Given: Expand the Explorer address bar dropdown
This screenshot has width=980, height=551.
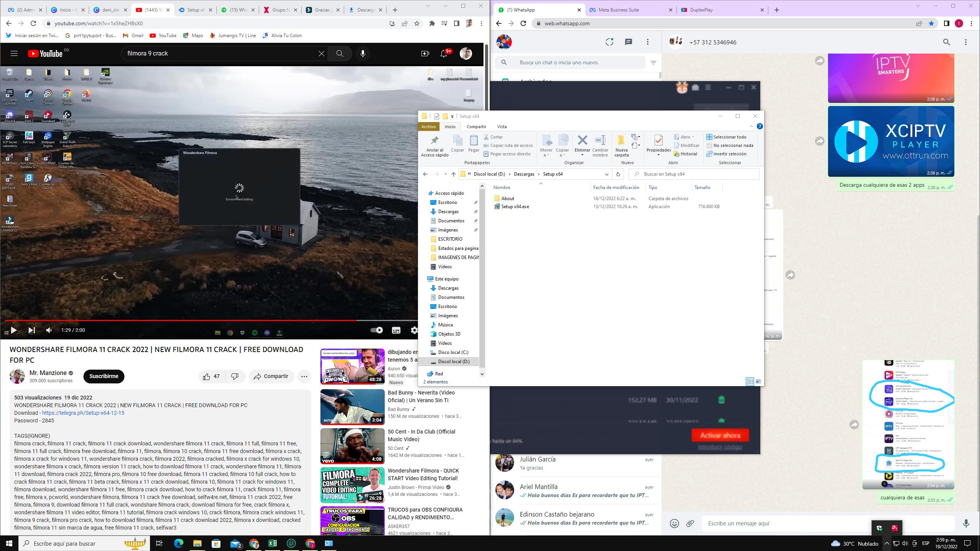Looking at the screenshot, I should pyautogui.click(x=606, y=174).
